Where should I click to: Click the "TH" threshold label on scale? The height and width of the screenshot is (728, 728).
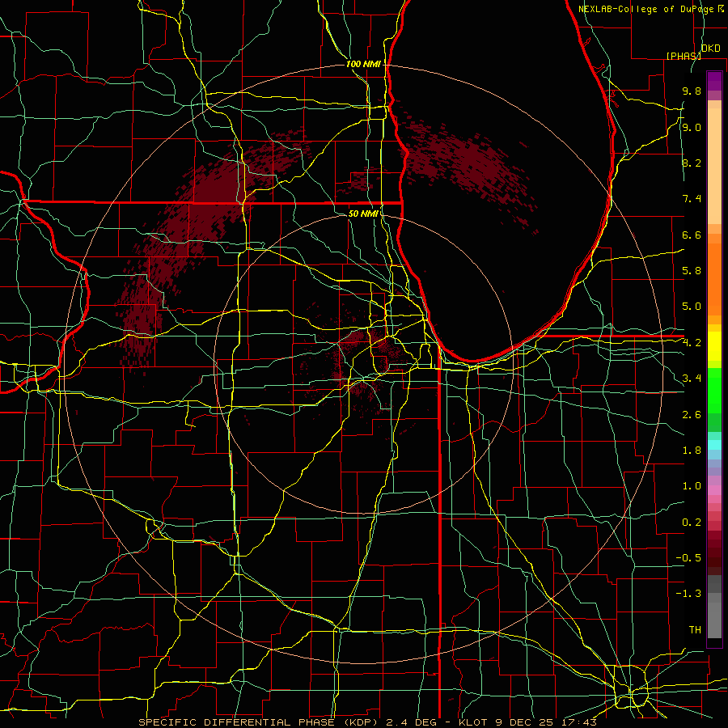pos(695,630)
